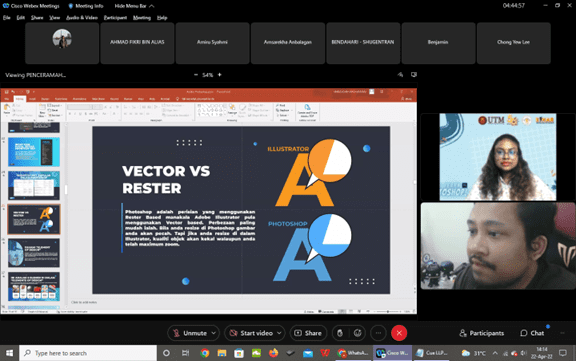
Task: Click the 54% zoom level value
Action: (208, 75)
